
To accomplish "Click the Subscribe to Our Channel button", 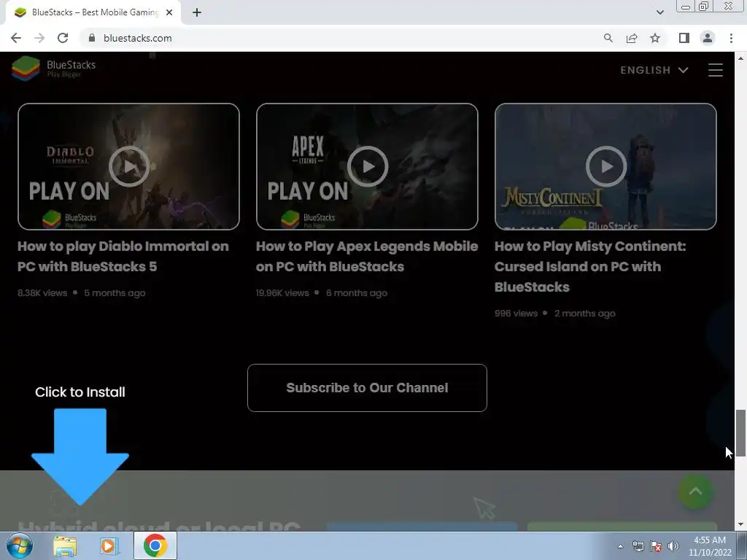I will click(368, 388).
